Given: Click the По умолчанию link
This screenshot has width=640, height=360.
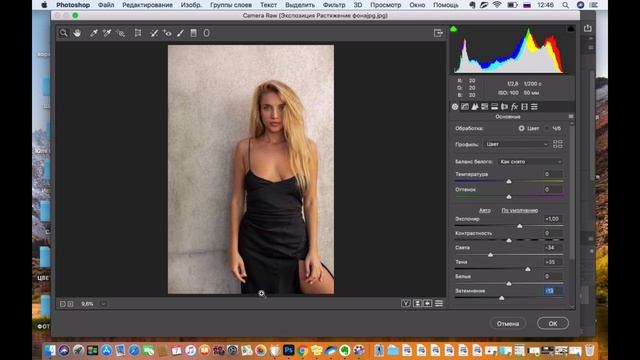Looking at the screenshot, I should point(520,210).
